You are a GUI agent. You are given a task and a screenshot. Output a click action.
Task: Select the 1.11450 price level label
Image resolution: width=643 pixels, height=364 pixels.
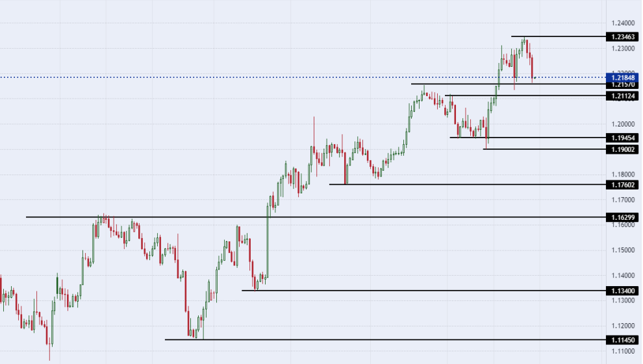(622, 340)
